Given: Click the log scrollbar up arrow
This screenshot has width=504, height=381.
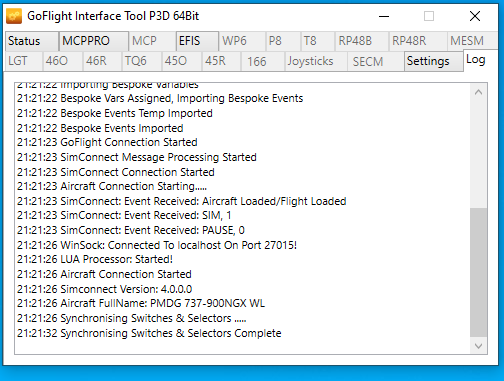Looking at the screenshot, I should click(478, 92).
